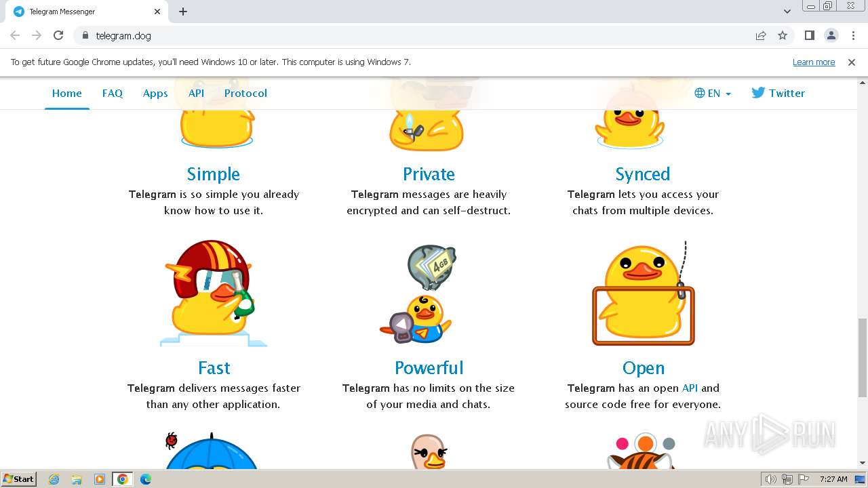The image size is (868, 488).
Task: Open the tab search chevron
Action: [787, 12]
